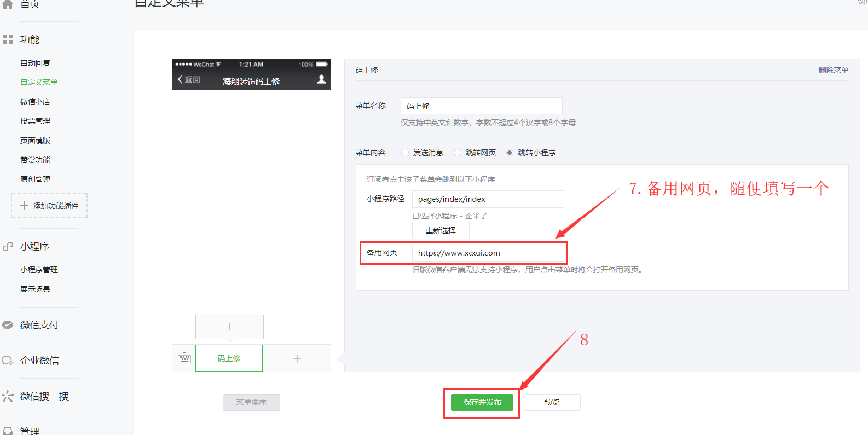The width and height of the screenshot is (868, 435).
Task: Click the 微信支付 icon in sidebar
Action: click(x=8, y=325)
